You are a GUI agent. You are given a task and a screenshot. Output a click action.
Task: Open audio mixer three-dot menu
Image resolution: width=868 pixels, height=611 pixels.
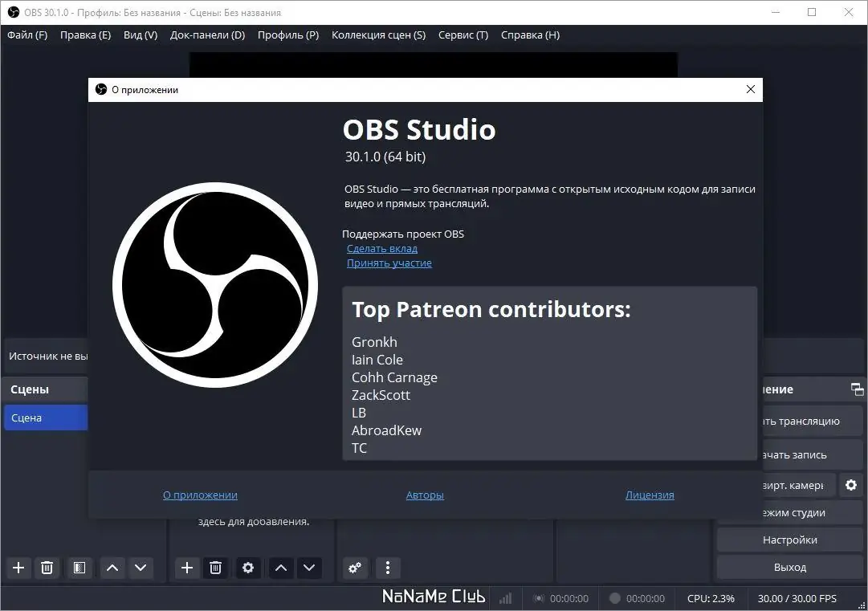point(388,568)
